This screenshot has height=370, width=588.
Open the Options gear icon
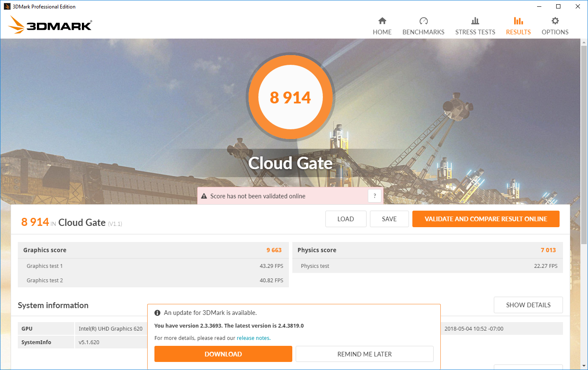click(x=555, y=21)
